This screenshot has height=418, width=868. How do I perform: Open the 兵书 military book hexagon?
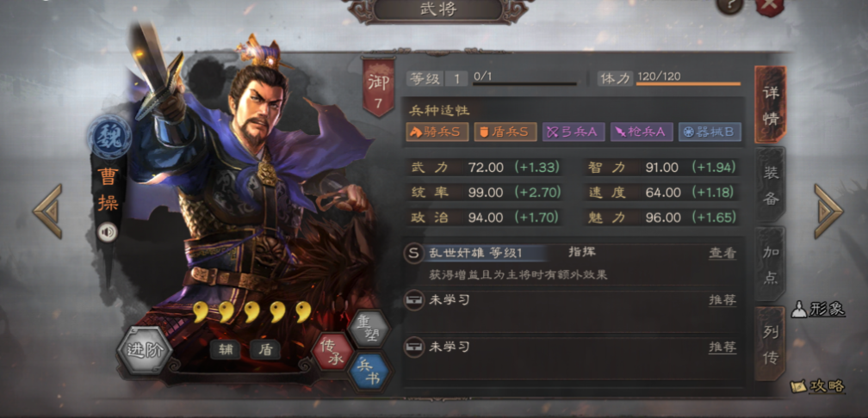point(369,372)
